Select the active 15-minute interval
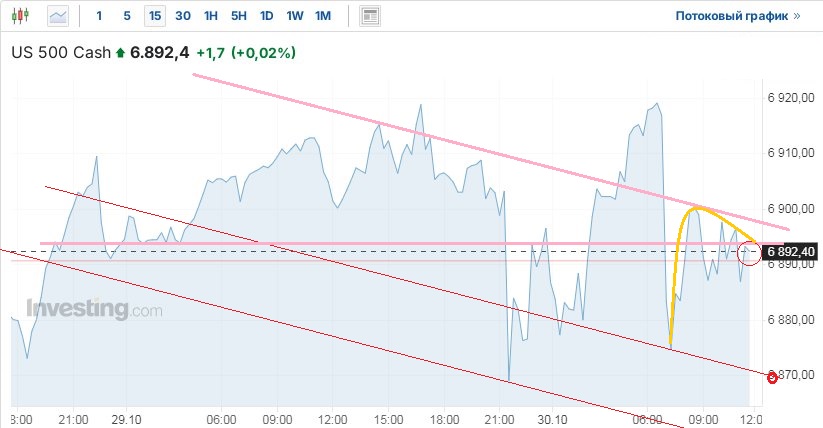 point(154,16)
